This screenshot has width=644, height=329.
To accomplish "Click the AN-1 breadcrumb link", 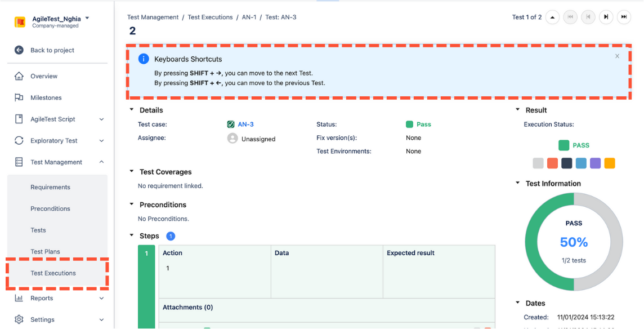I will click(249, 17).
